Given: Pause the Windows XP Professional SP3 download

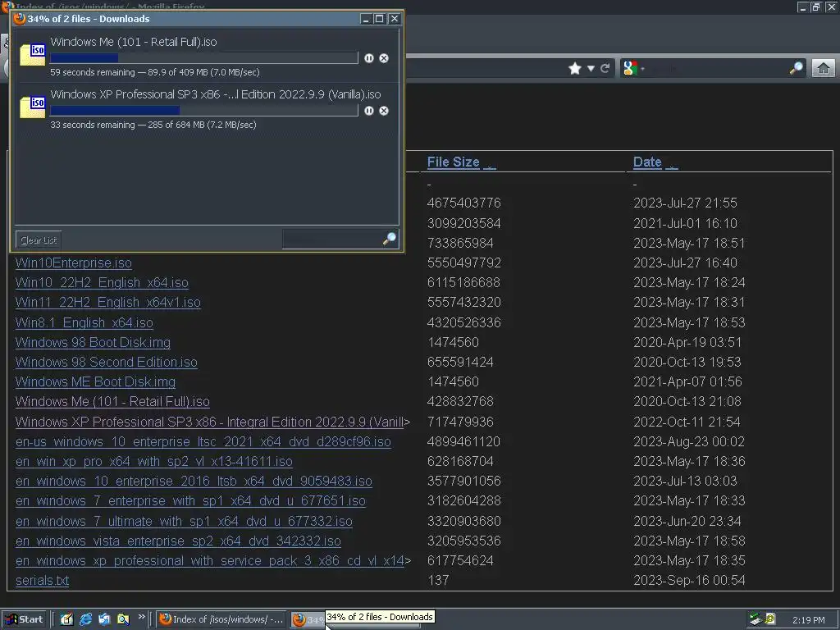Looking at the screenshot, I should [x=369, y=111].
